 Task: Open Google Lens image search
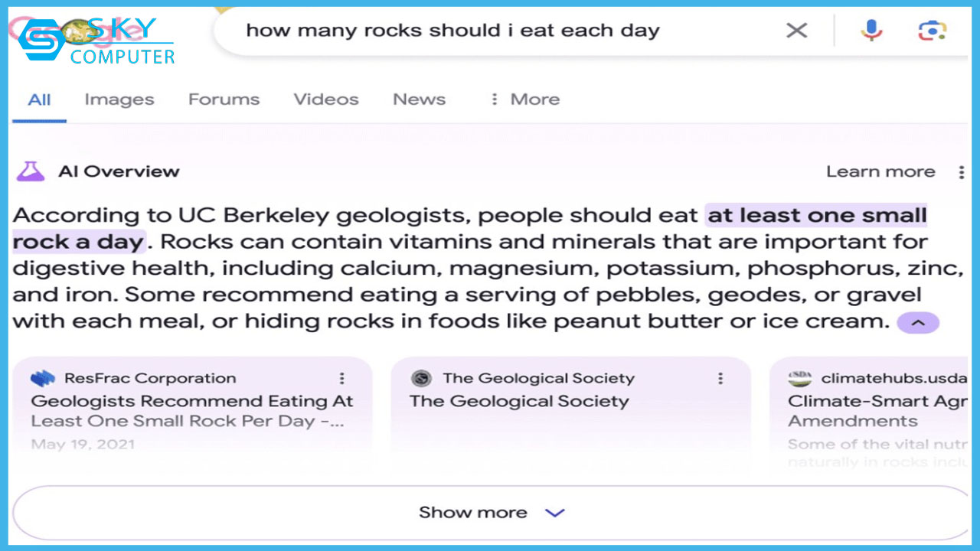(932, 31)
